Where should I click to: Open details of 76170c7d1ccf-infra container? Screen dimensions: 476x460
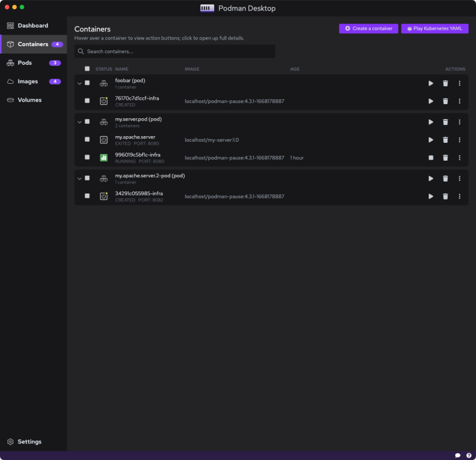137,99
